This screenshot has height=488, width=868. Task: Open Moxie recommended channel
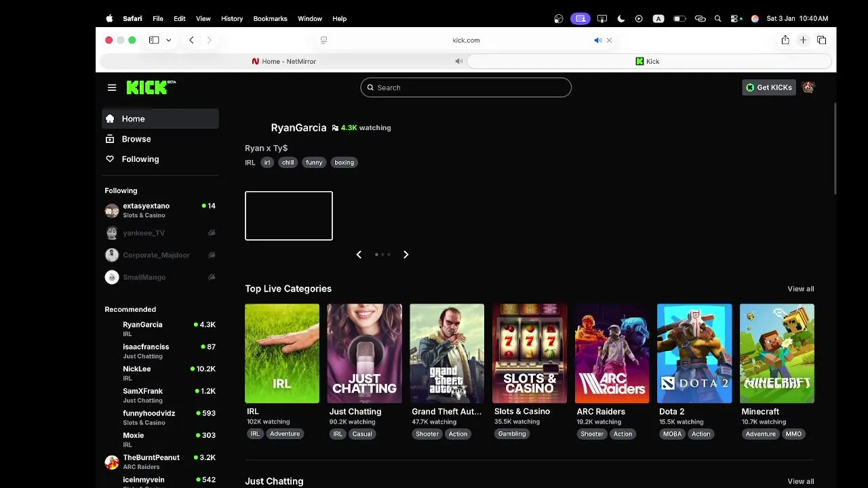click(x=161, y=440)
